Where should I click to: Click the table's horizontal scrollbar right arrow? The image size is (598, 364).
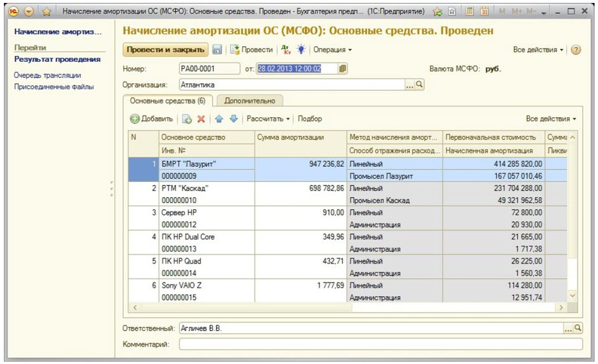point(561,307)
